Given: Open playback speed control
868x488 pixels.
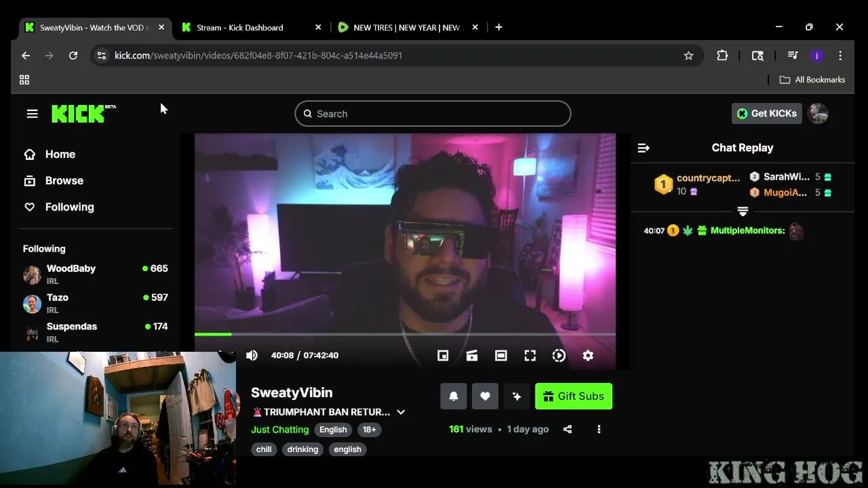Looking at the screenshot, I should tap(559, 355).
